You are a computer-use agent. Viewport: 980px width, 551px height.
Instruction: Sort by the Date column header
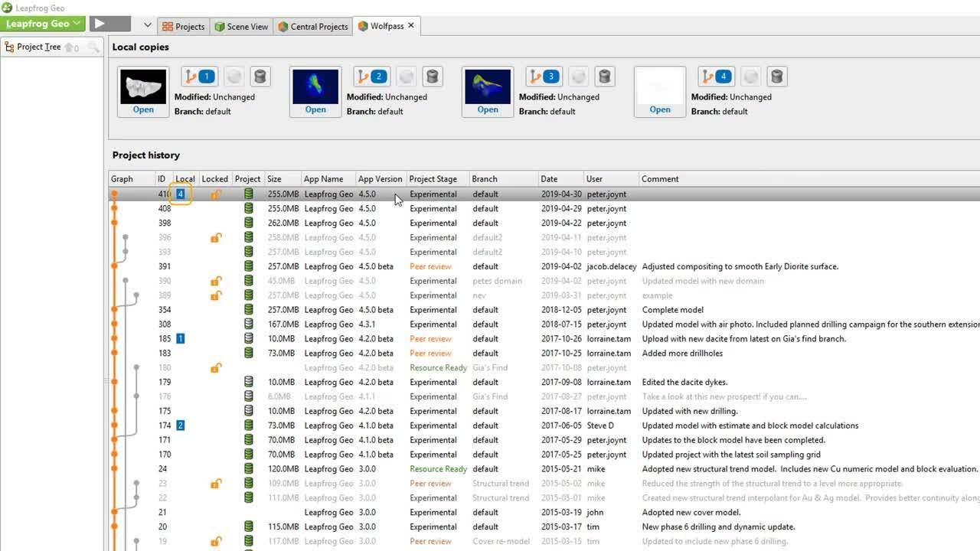[x=560, y=179]
